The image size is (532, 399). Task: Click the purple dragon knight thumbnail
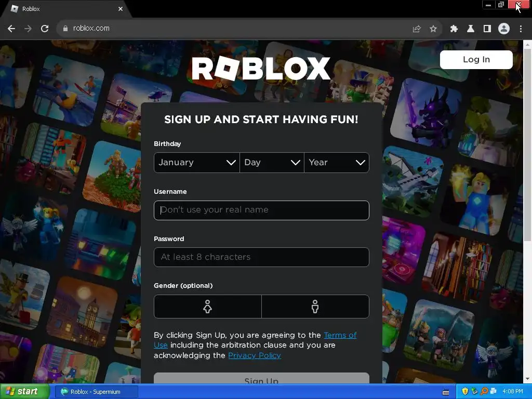[426, 114]
